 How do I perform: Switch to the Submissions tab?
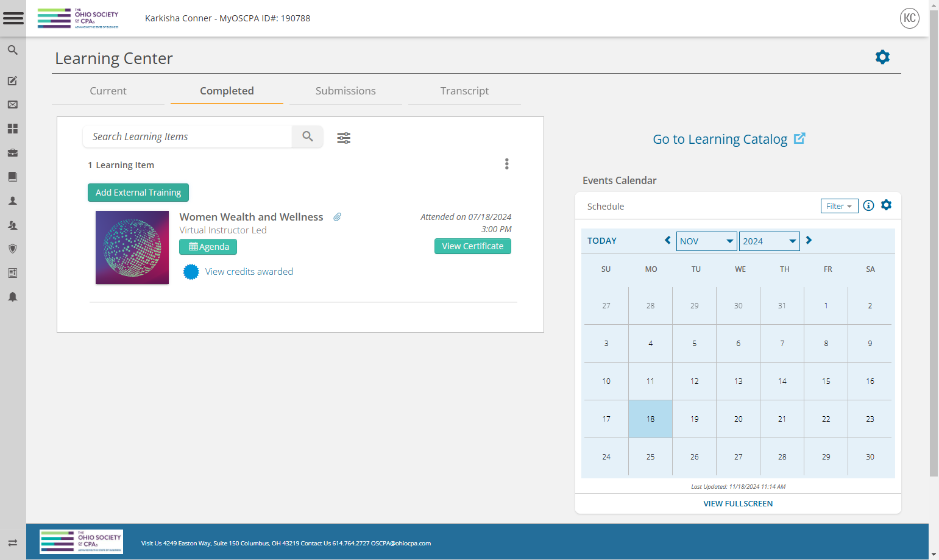click(x=345, y=91)
